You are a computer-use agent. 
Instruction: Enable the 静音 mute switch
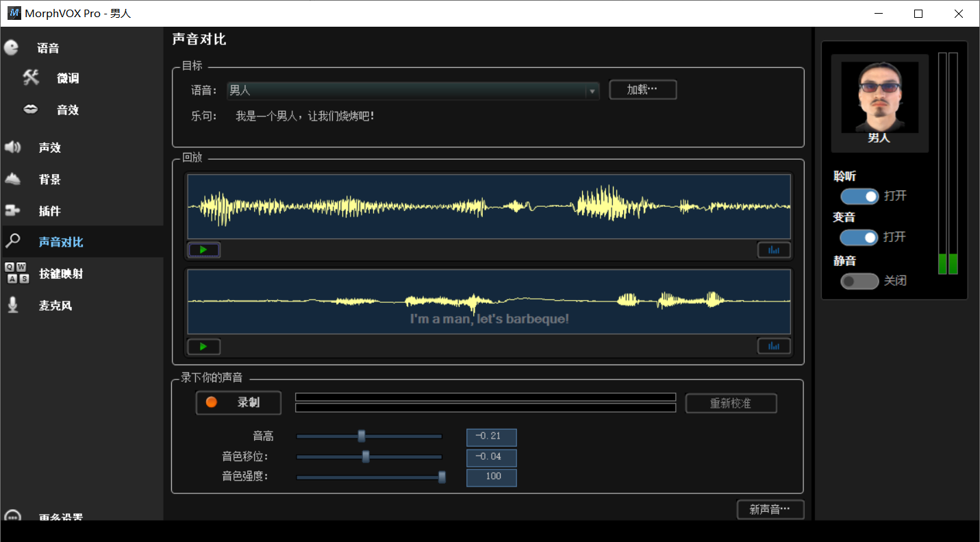(x=859, y=281)
